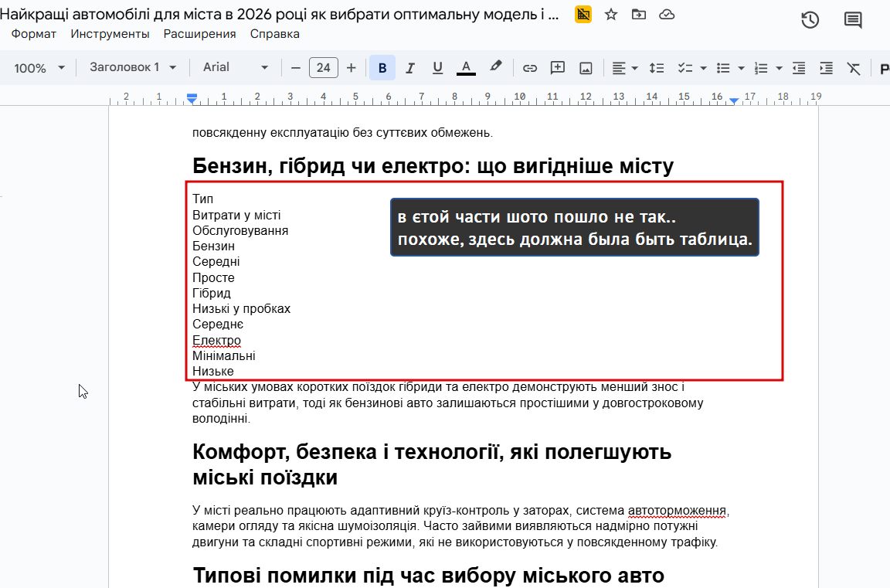890x588 pixels.
Task: Insert a link
Action: click(529, 68)
